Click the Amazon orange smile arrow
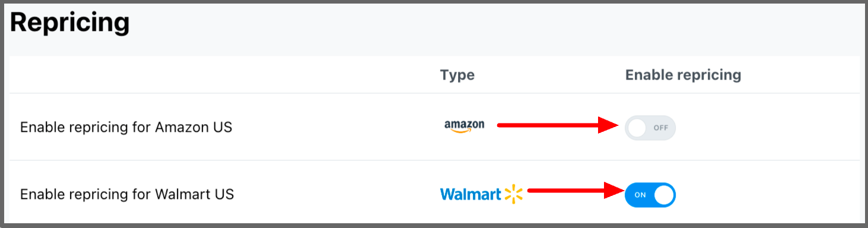Image resolution: width=868 pixels, height=228 pixels. pos(463,131)
